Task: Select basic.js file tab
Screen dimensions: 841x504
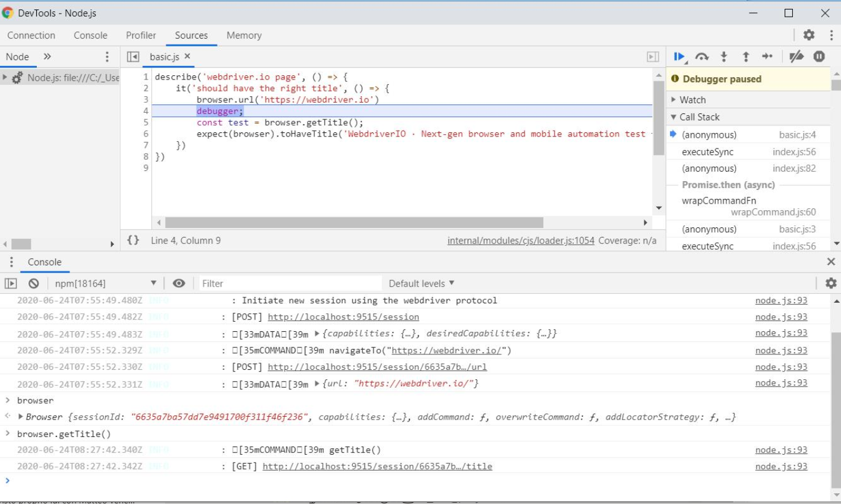Action: point(165,57)
